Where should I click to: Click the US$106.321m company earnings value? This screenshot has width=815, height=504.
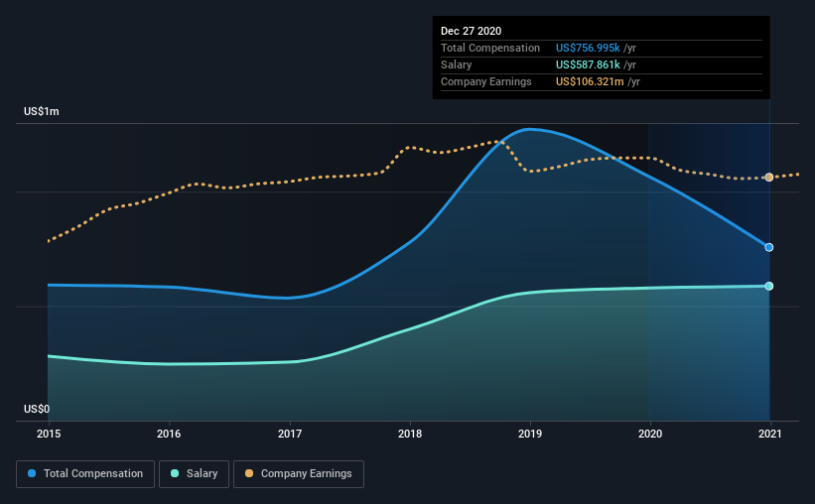coord(590,81)
